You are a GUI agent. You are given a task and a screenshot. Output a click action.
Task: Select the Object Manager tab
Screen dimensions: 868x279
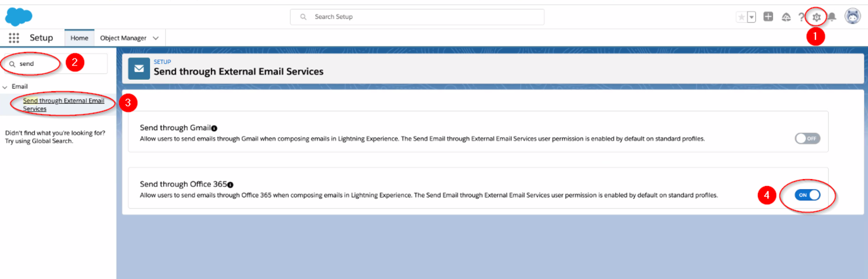click(x=123, y=38)
